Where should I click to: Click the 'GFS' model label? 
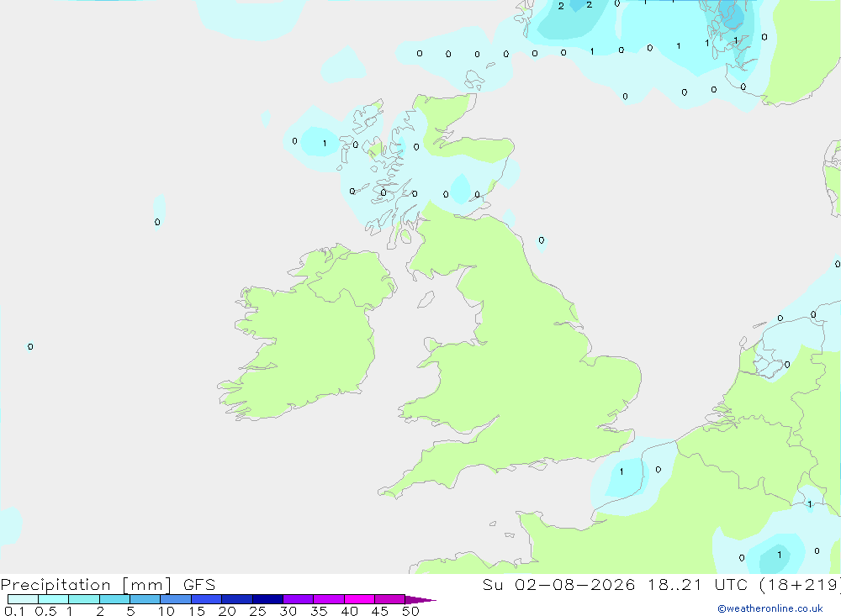point(199,585)
